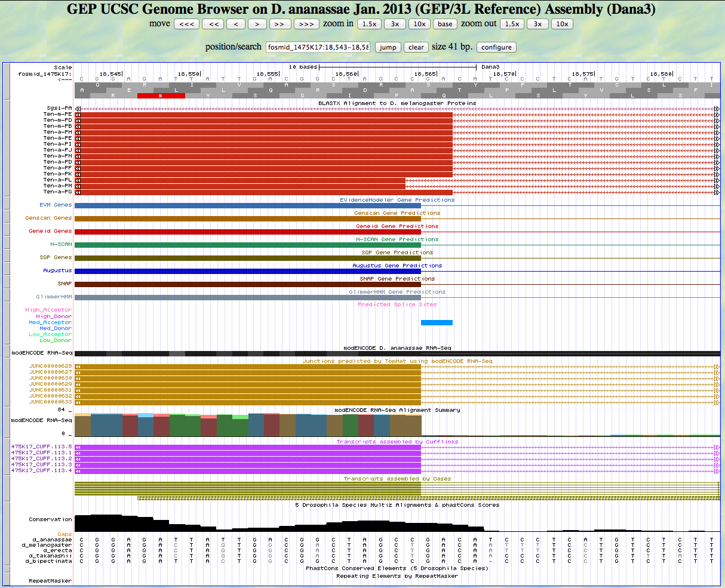This screenshot has width=725, height=588.
Task: Click BLASTX Alignment track title
Action: 397,103
